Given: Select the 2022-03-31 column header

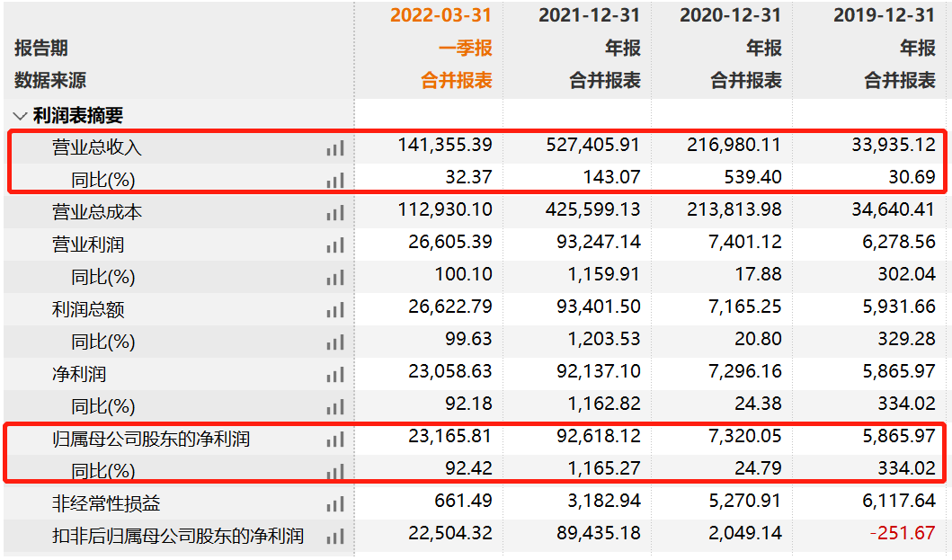Looking at the screenshot, I should pos(440,15).
